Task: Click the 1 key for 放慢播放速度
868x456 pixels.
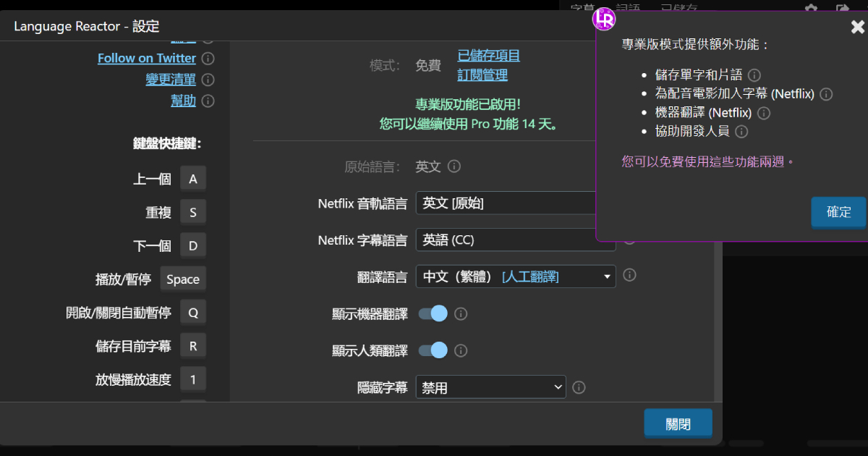Action: click(193, 379)
